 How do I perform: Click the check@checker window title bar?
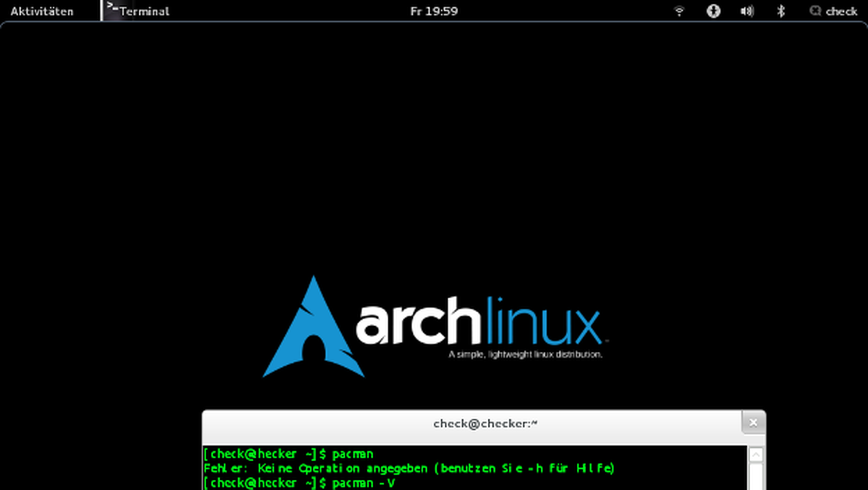click(x=485, y=423)
